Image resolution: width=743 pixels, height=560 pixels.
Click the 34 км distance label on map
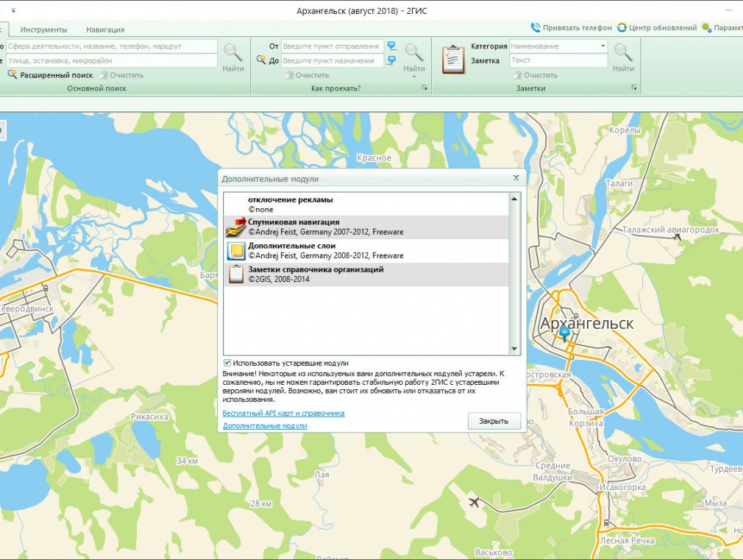point(187,461)
